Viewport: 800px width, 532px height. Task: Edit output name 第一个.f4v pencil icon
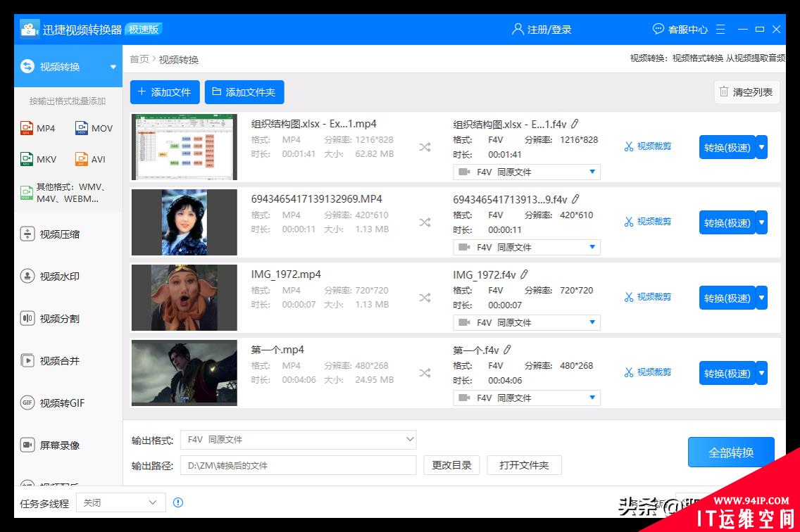point(507,350)
